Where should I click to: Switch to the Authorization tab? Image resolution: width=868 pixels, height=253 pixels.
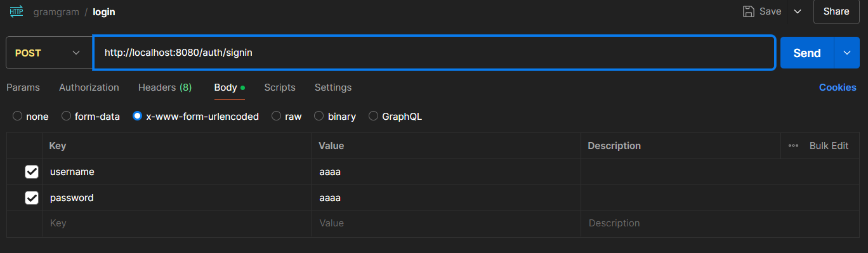pyautogui.click(x=89, y=88)
